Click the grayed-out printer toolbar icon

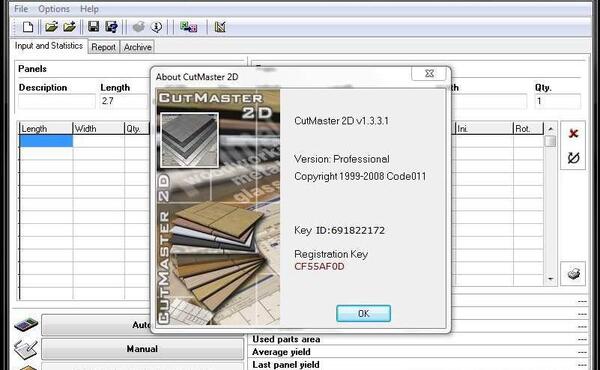point(139,27)
